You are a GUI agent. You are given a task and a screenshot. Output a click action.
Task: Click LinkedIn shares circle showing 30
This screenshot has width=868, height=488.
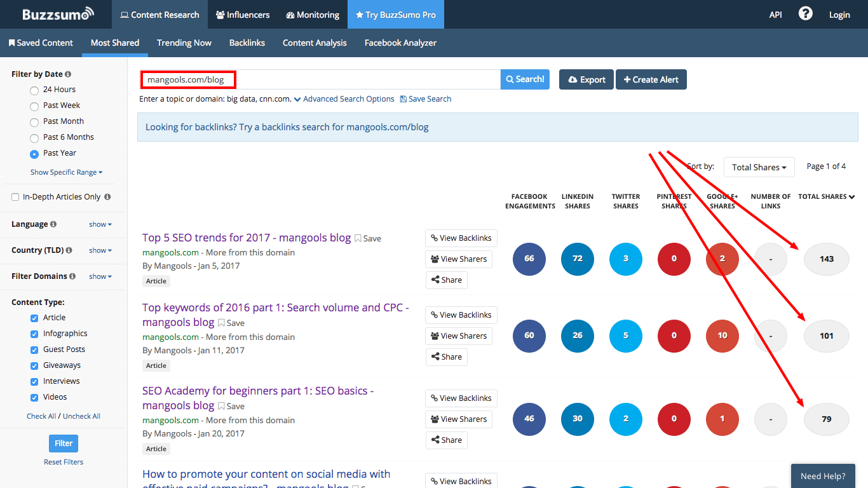[x=578, y=419]
